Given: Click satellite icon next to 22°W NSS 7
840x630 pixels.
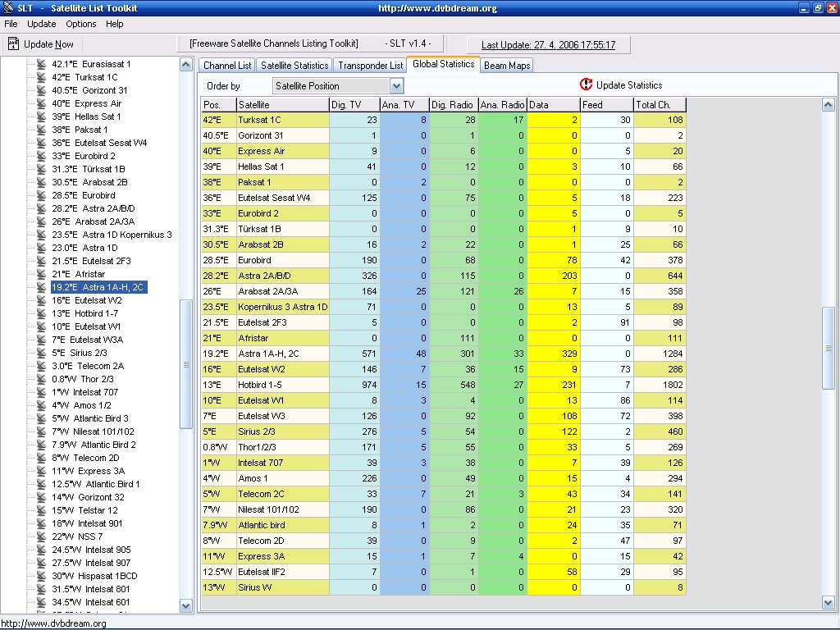Looking at the screenshot, I should (41, 536).
